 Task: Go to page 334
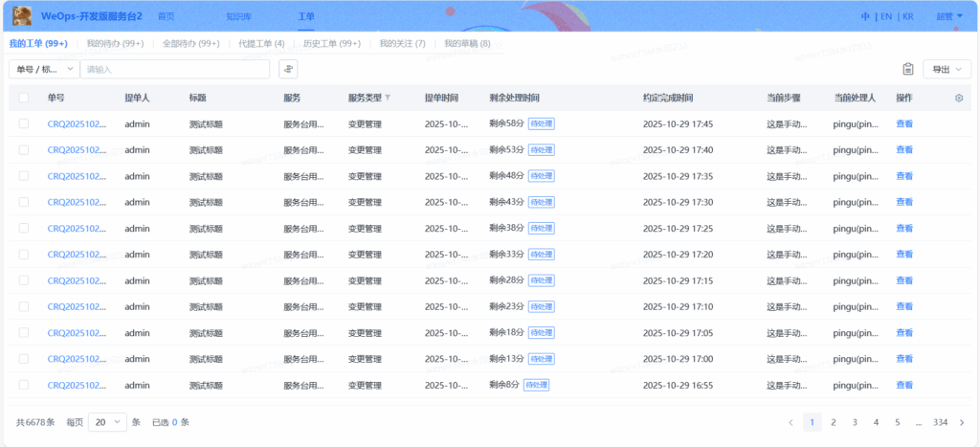coord(940,422)
